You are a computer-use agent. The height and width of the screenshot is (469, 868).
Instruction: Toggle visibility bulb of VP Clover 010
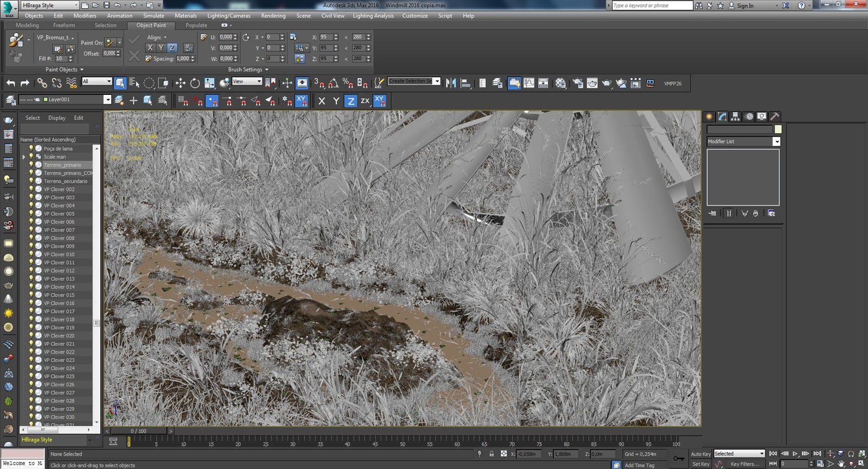31,254
